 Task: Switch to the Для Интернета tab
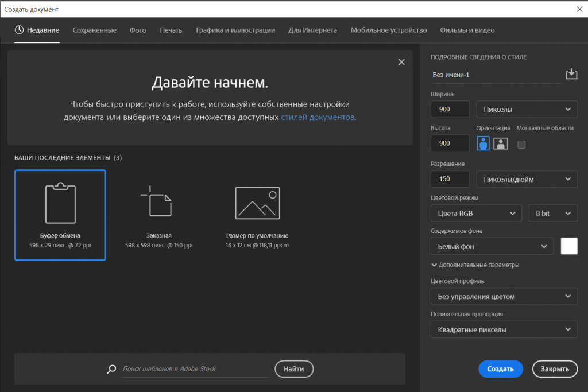(312, 30)
